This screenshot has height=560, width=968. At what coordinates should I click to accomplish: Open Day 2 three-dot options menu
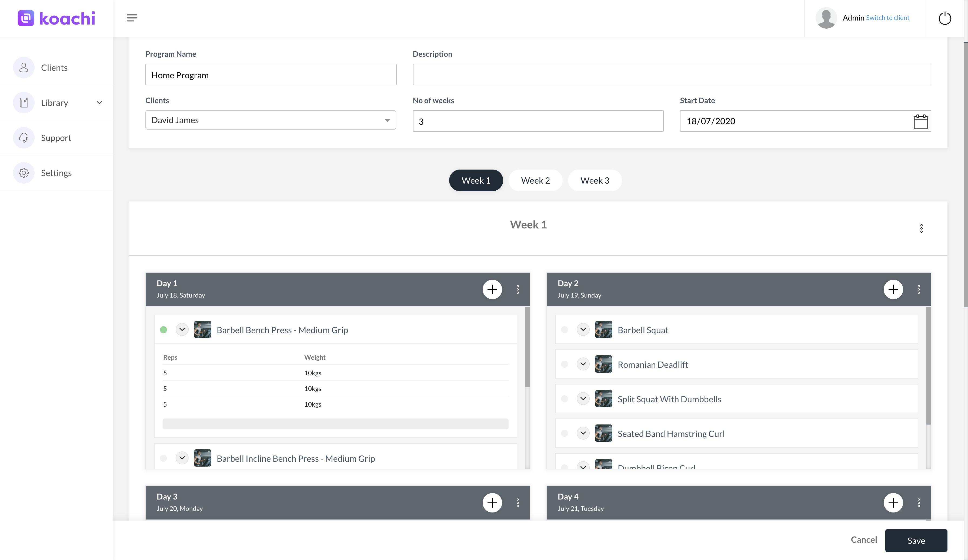pyautogui.click(x=919, y=289)
